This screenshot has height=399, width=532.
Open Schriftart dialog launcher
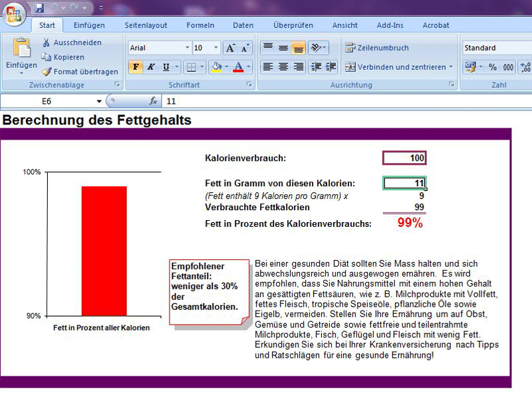tap(249, 84)
